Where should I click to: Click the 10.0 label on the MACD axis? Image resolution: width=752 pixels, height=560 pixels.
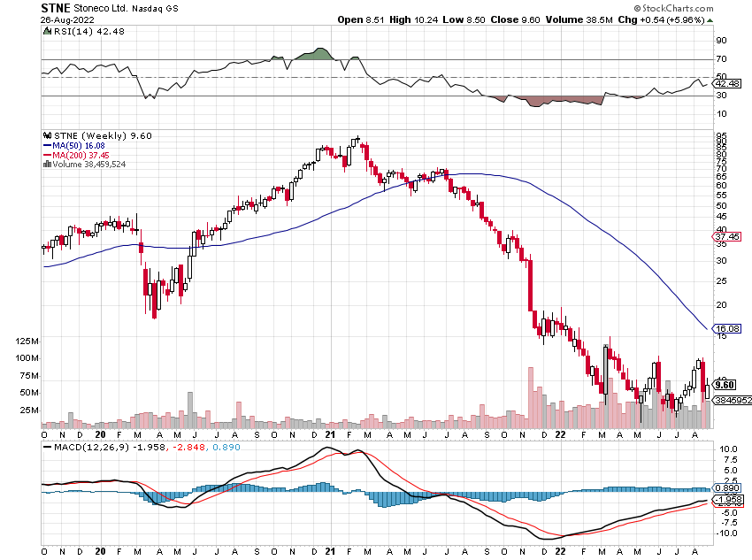(x=728, y=449)
